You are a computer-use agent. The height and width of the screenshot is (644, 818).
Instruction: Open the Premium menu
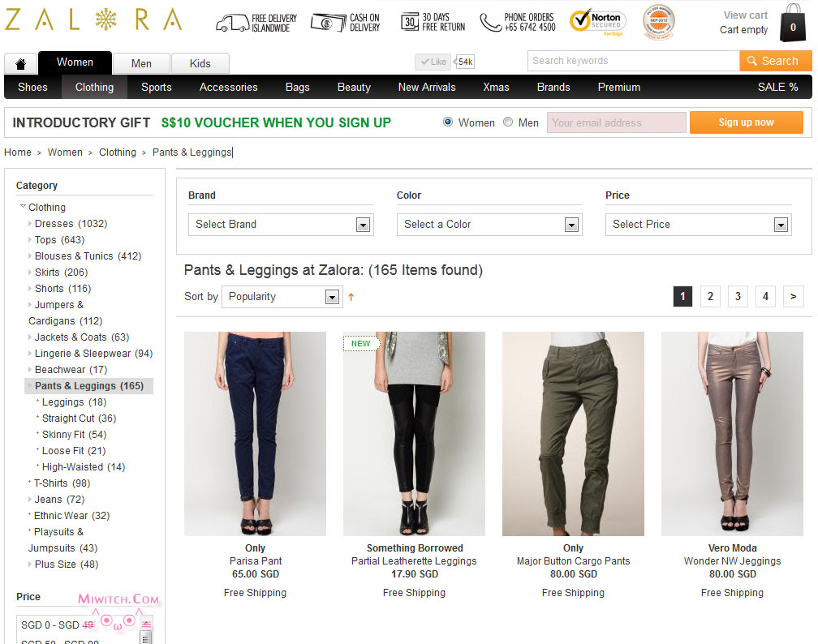click(618, 87)
